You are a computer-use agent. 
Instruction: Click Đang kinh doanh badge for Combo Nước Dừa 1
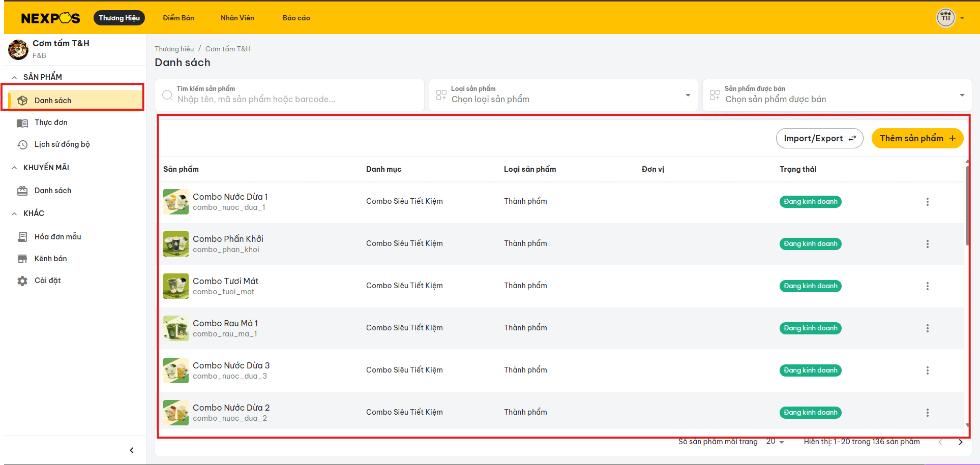pos(811,202)
